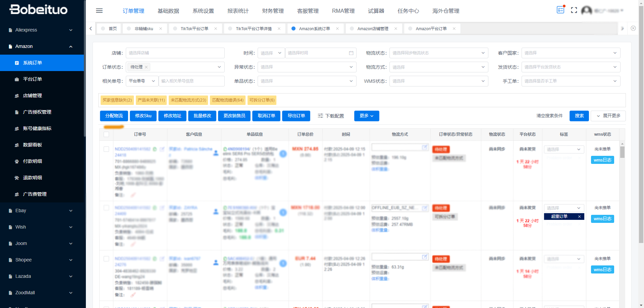
Task: Check the first order row checkbox
Action: coord(106,149)
